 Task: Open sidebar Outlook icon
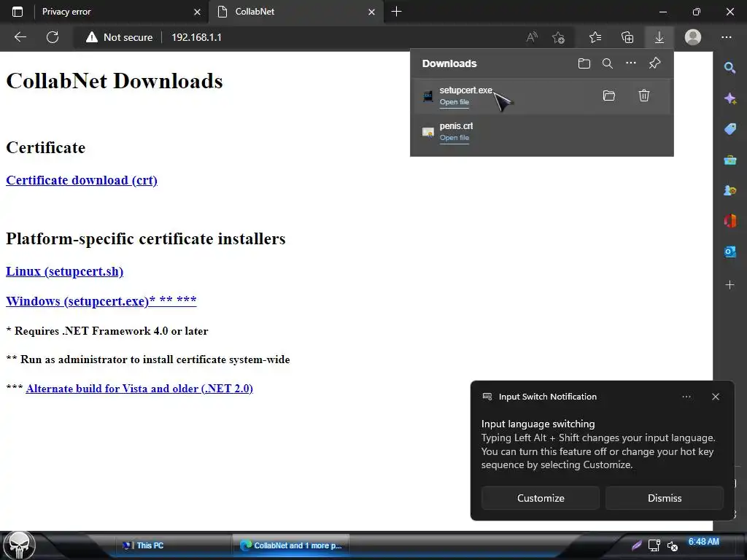click(729, 252)
